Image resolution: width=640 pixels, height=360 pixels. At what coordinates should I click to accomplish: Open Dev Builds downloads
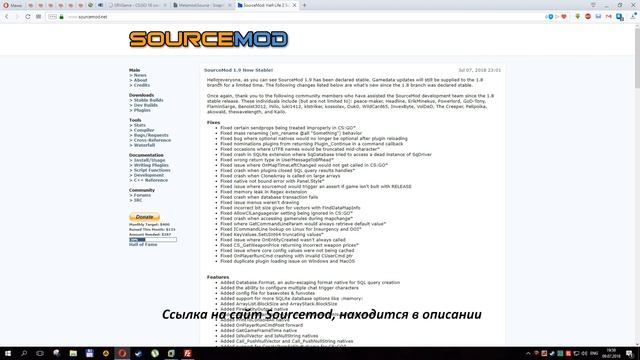pyautogui.click(x=146, y=105)
